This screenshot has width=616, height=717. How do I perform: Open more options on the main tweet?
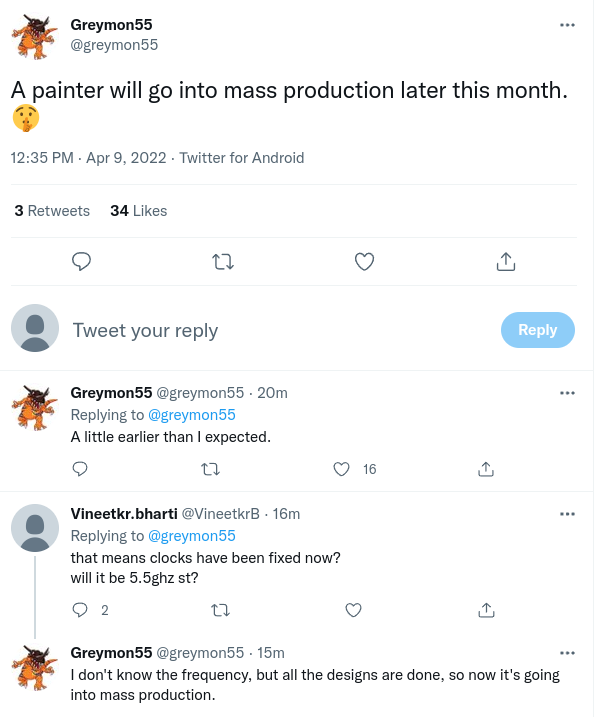[567, 25]
